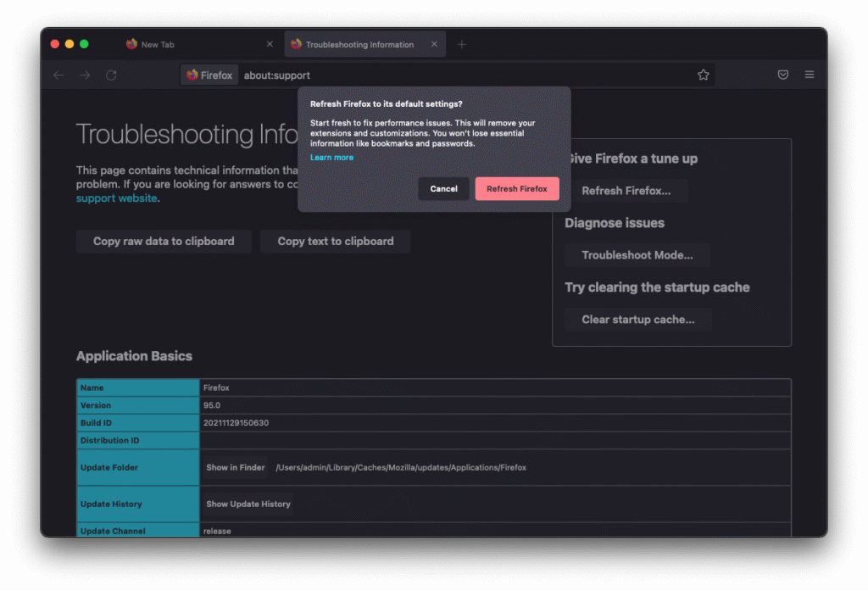Cancel the Refresh Firefox dialog

coord(443,189)
